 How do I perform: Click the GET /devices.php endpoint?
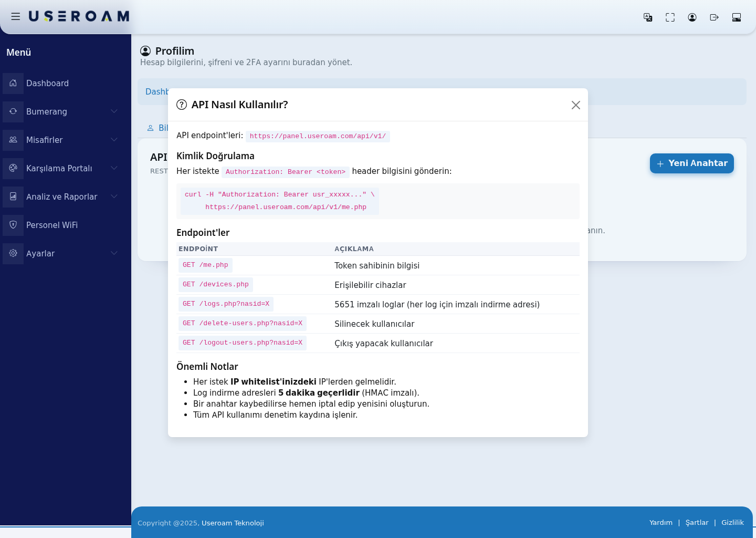216,285
